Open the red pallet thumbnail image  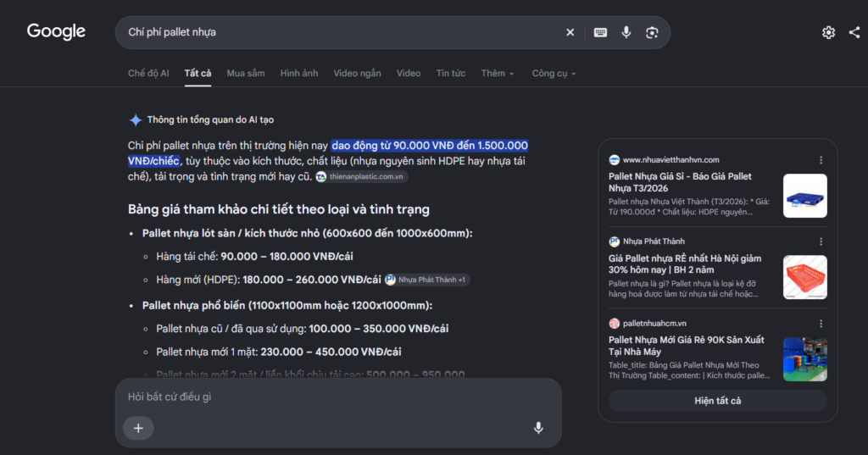[x=805, y=277]
